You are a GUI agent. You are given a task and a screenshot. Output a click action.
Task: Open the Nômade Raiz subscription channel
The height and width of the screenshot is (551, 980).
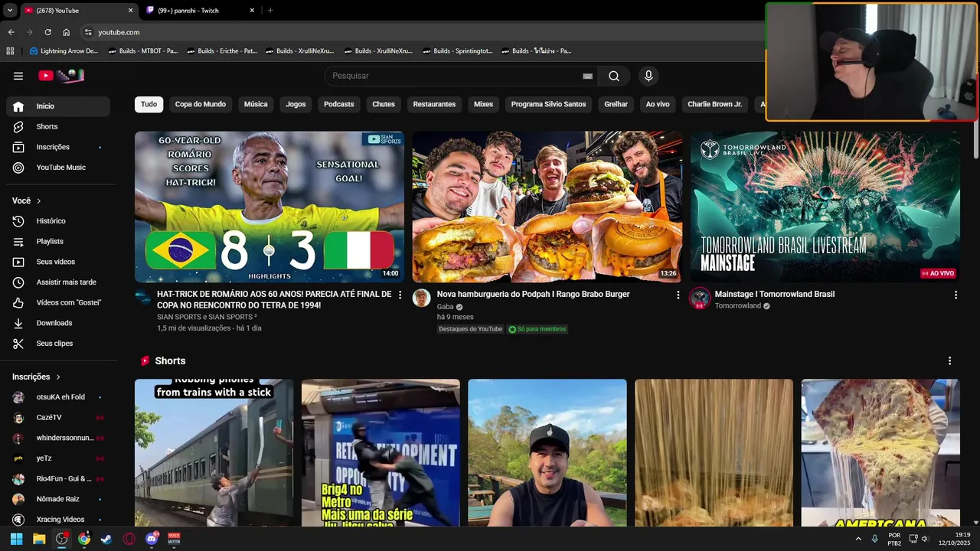tap(58, 499)
